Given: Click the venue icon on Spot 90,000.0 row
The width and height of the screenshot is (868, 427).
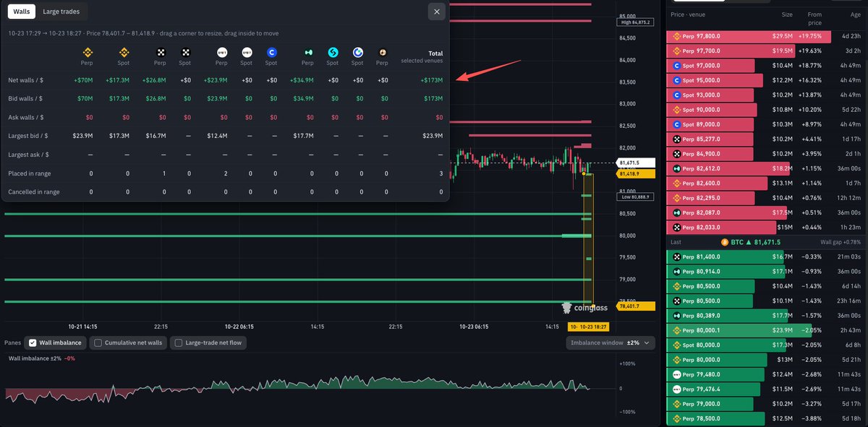Looking at the screenshot, I should (678, 110).
